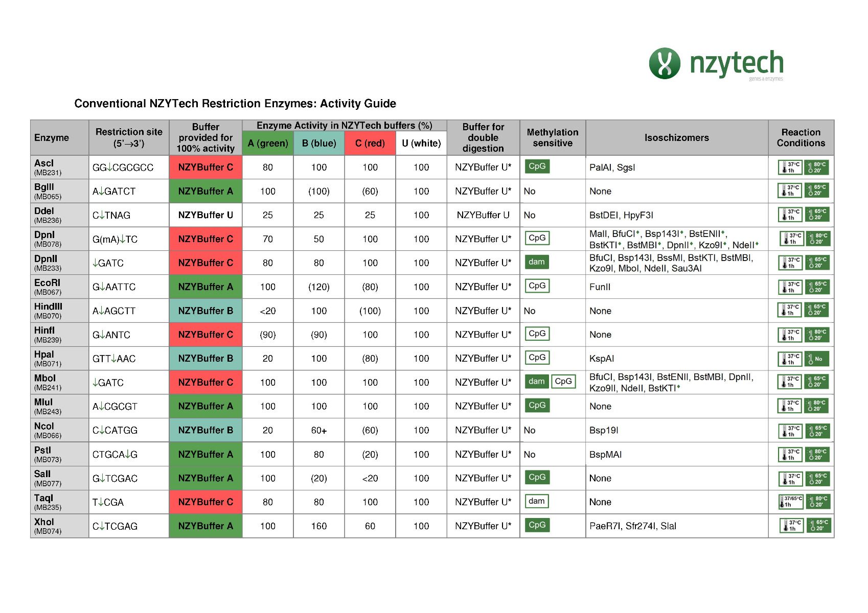Click the 'B (blue)' column header

(x=319, y=143)
